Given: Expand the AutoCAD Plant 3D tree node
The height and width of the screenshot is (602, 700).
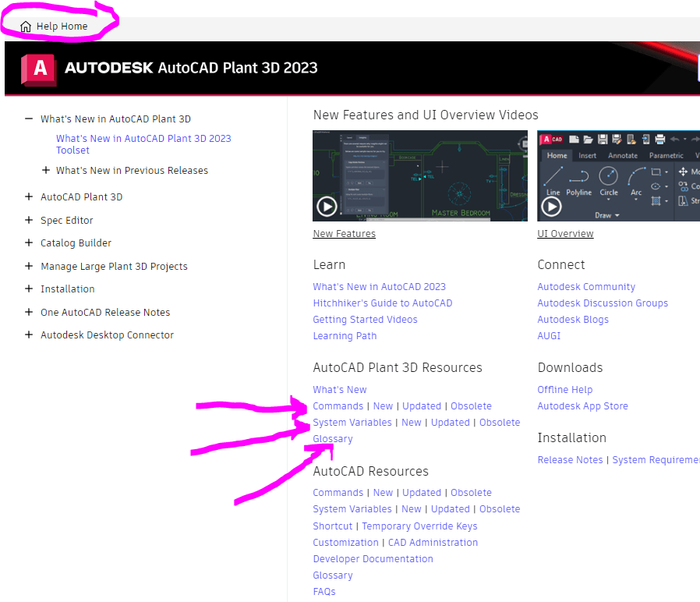Looking at the screenshot, I should pos(29,197).
